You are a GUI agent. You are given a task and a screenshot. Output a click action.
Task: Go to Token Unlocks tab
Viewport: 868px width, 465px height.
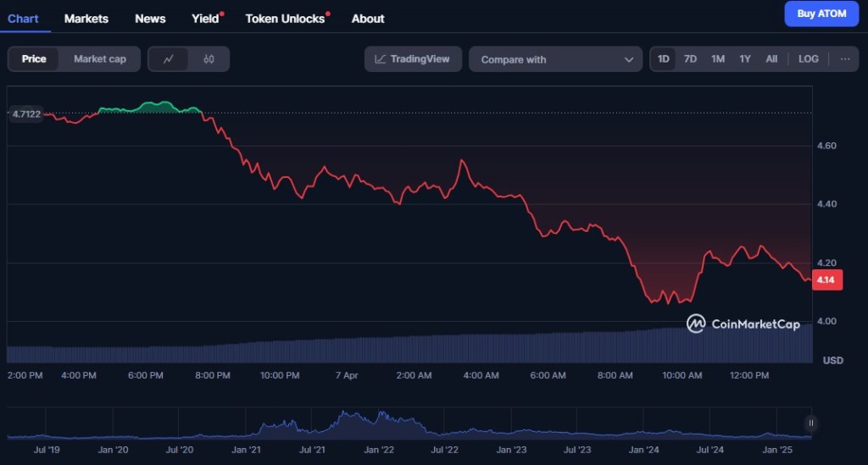pyautogui.click(x=285, y=19)
